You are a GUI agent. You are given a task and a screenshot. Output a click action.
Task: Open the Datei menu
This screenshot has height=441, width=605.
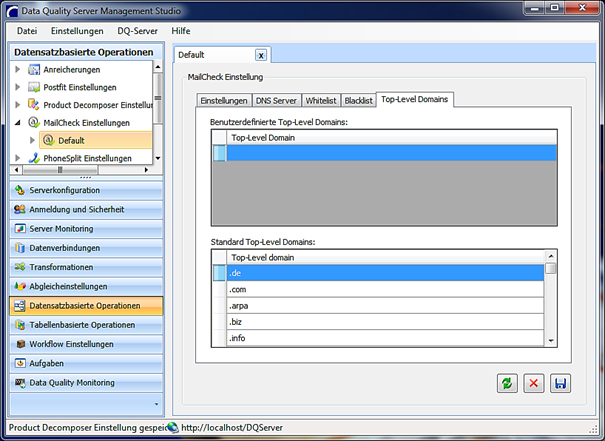click(x=27, y=31)
